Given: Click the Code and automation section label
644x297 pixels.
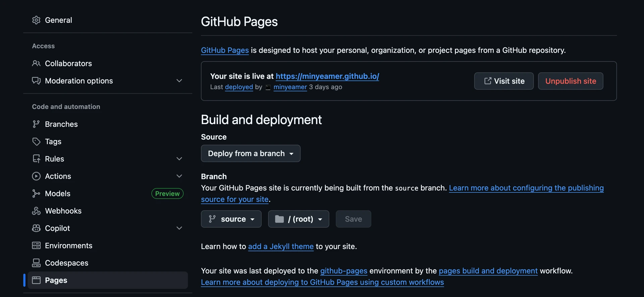Looking at the screenshot, I should [x=66, y=107].
